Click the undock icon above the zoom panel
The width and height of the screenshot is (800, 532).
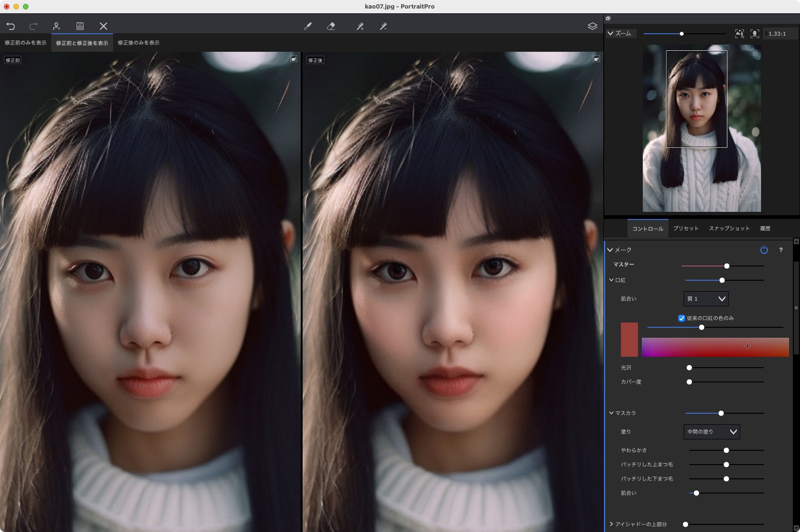[608, 19]
